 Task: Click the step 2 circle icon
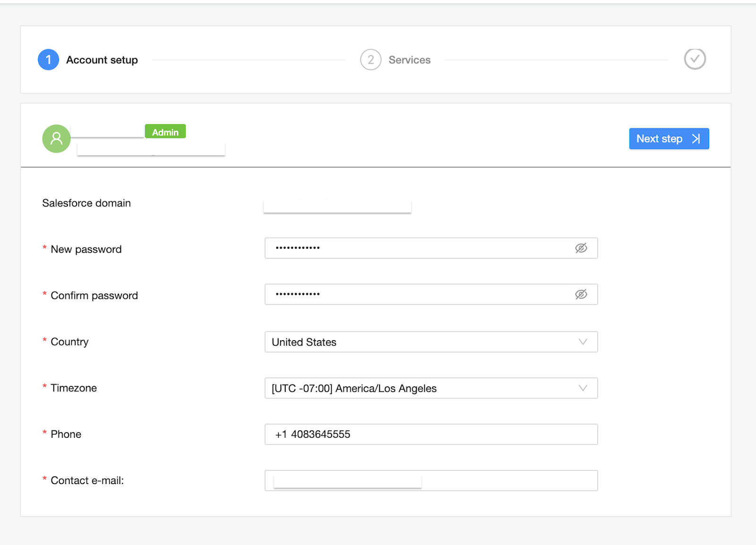click(370, 60)
